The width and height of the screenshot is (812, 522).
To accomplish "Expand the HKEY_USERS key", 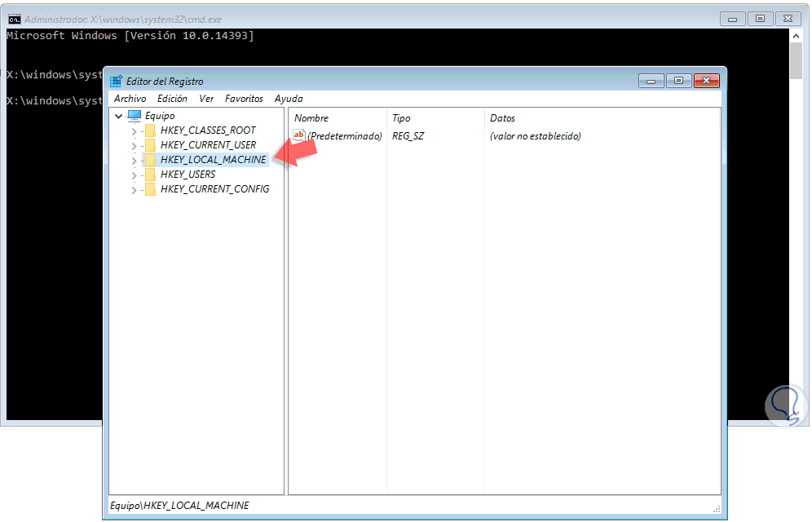I will pyautogui.click(x=135, y=175).
